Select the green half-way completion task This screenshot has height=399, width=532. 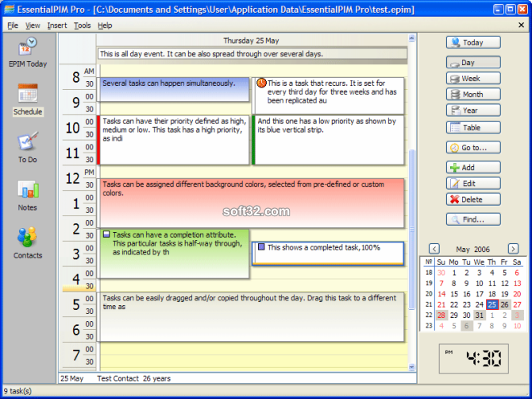[173, 254]
